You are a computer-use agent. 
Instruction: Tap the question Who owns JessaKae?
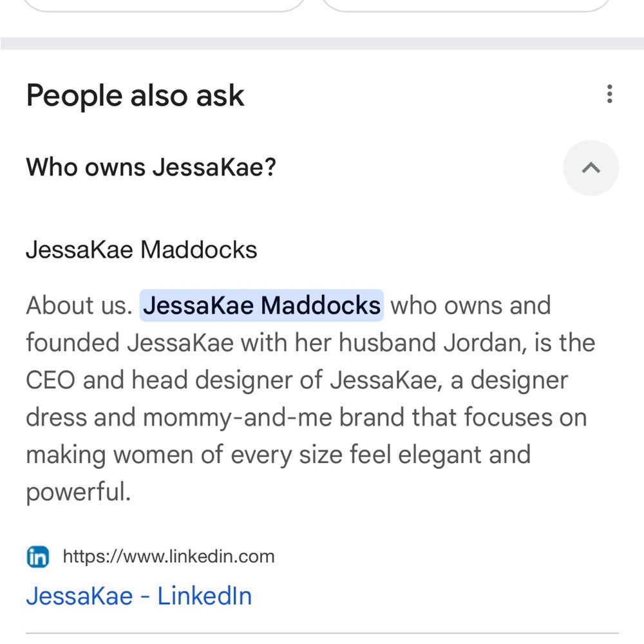coord(151,168)
